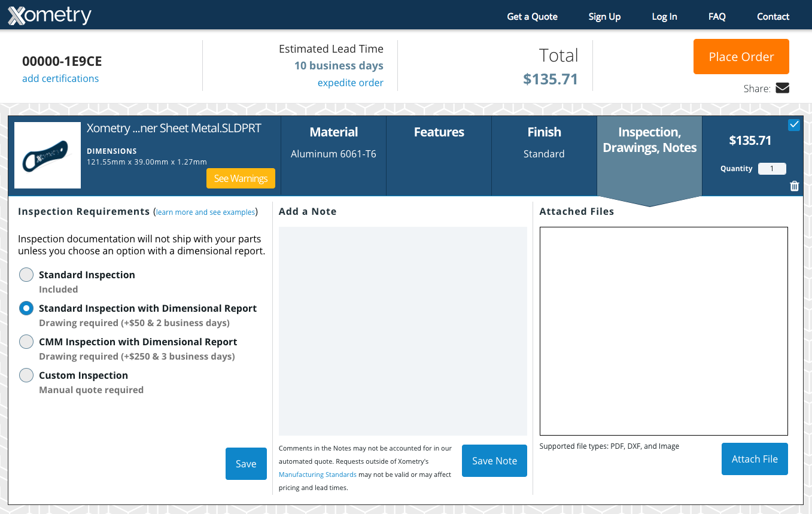The height and width of the screenshot is (514, 812).
Task: Go to Sign Up page
Action: pos(604,16)
